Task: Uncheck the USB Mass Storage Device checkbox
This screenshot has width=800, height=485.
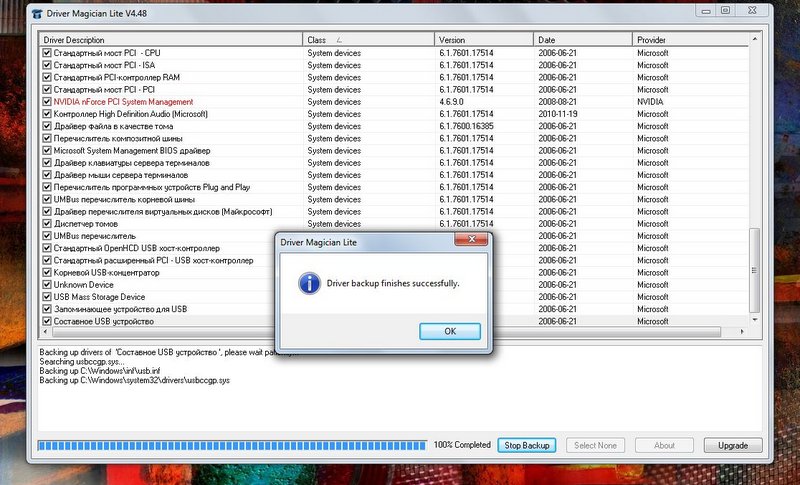Action: coord(47,297)
